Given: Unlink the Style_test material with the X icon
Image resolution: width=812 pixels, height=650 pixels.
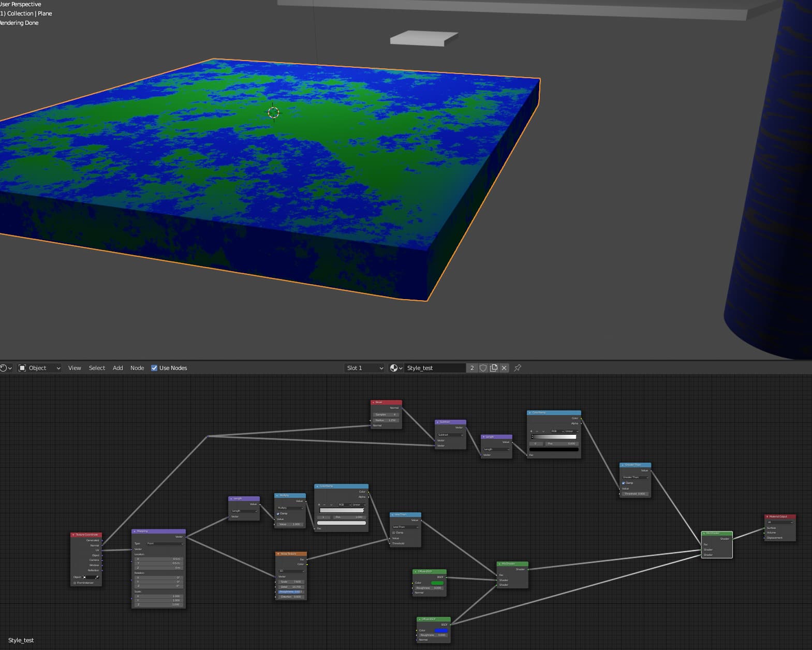Looking at the screenshot, I should (504, 368).
